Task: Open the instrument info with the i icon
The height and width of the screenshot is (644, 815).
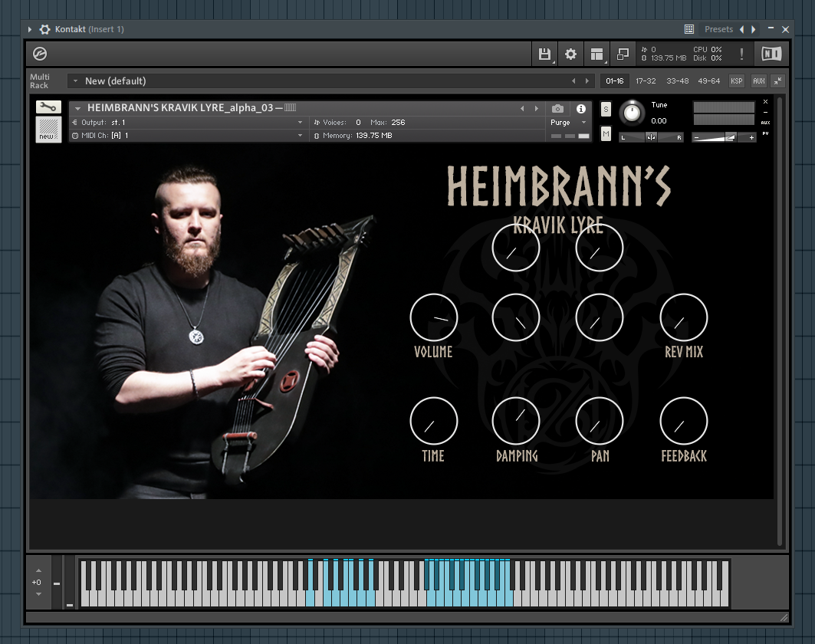Action: (581, 108)
